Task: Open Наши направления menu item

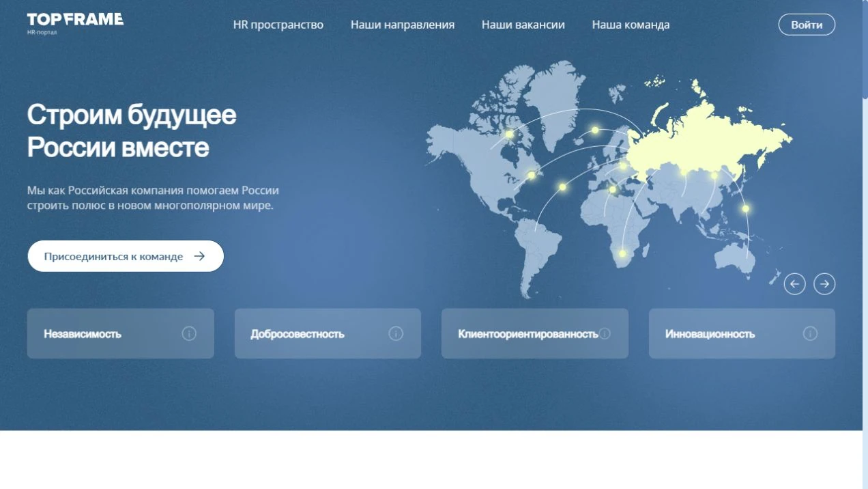Action: coord(403,25)
